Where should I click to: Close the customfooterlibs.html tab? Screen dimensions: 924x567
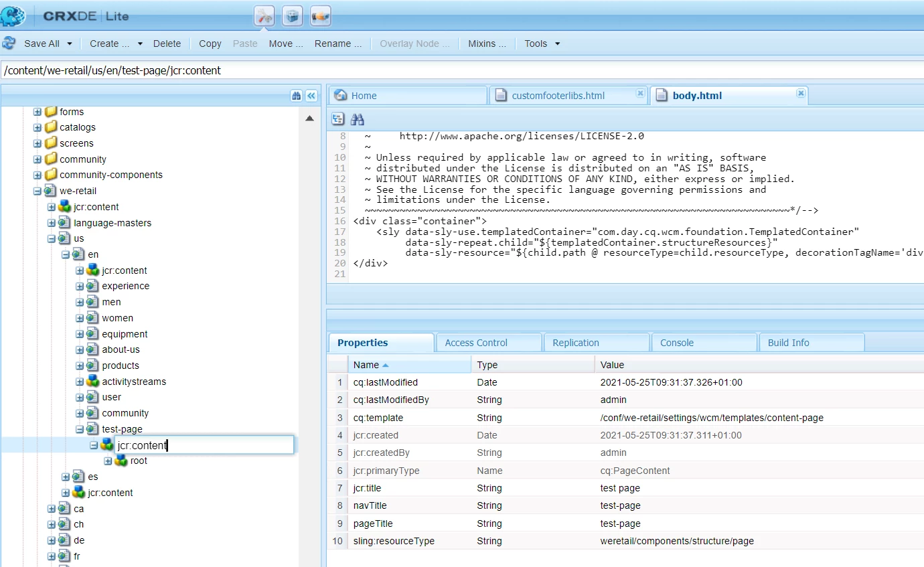click(640, 94)
